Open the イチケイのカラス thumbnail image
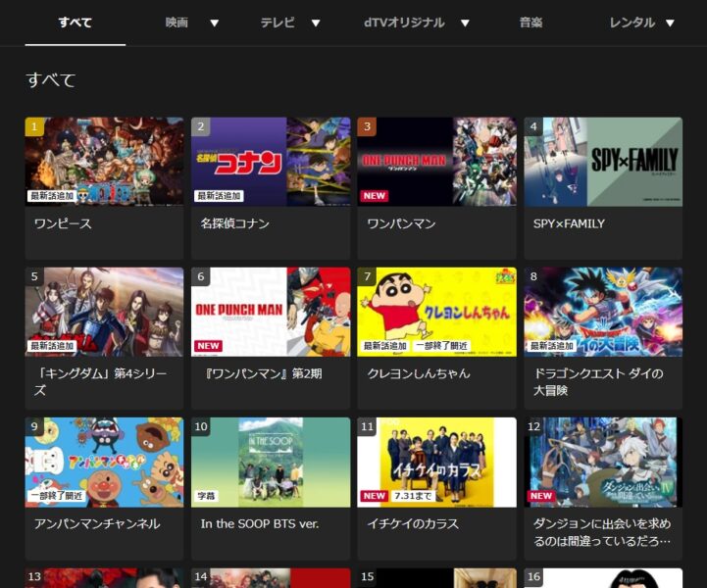707x588 pixels. (437, 463)
